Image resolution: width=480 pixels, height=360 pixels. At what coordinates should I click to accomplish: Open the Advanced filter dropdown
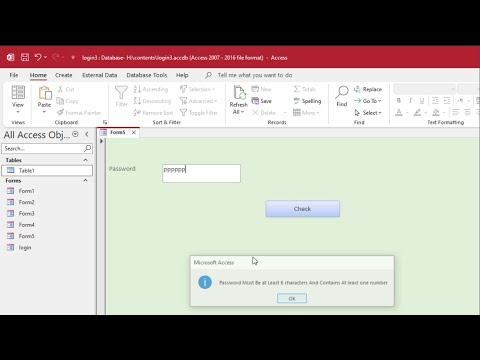tap(198, 101)
